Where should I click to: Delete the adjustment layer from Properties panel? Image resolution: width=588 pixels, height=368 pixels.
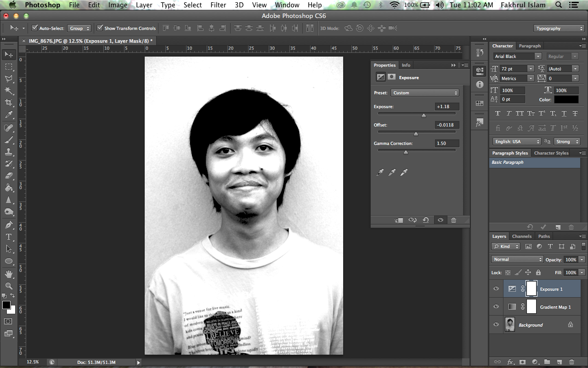tap(454, 220)
